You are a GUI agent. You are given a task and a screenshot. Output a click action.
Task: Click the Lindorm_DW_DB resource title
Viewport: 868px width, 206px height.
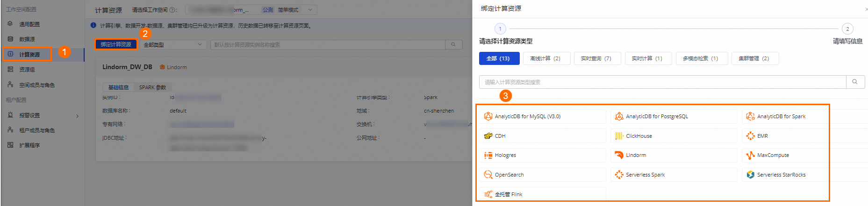click(127, 67)
